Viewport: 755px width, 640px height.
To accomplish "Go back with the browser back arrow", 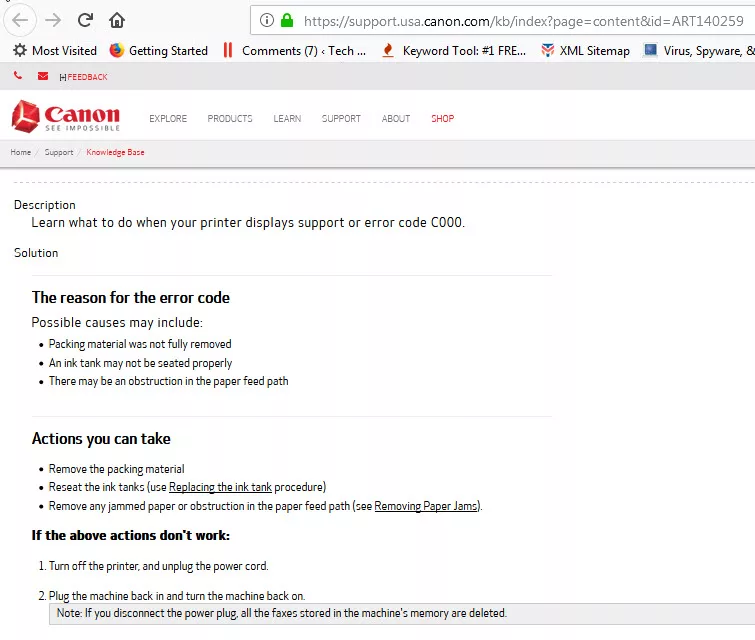I will coord(20,20).
